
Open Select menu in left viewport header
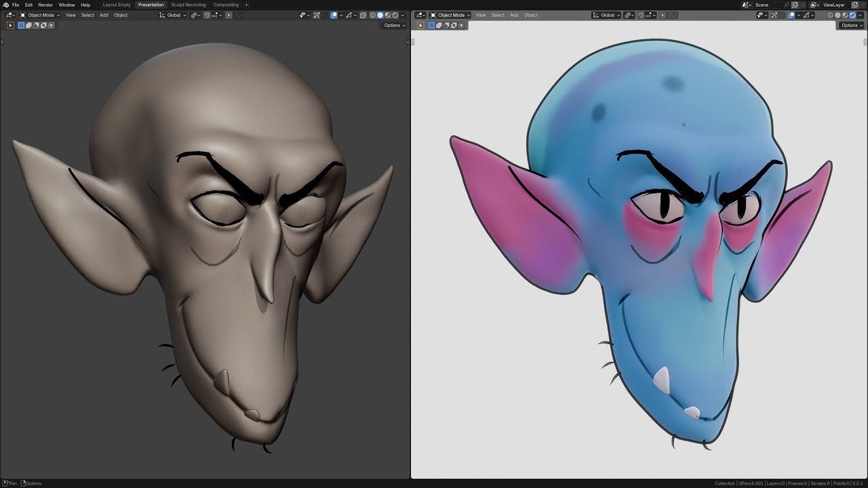click(x=87, y=15)
